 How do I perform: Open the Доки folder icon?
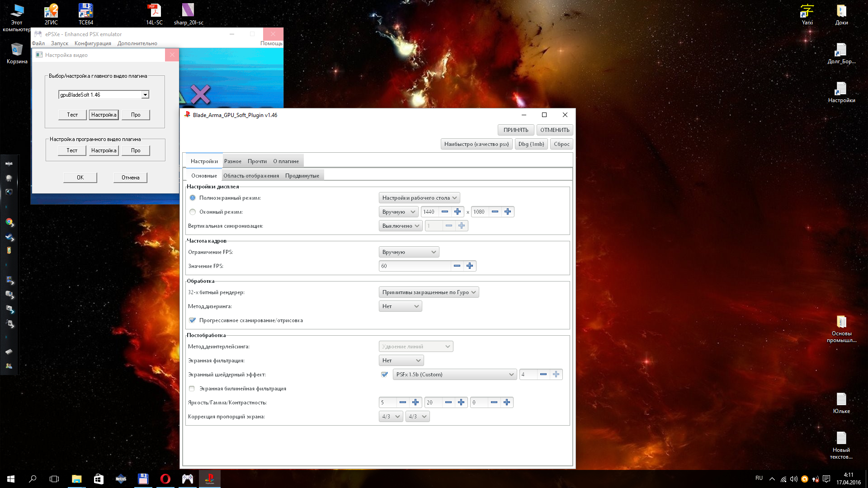841,14
